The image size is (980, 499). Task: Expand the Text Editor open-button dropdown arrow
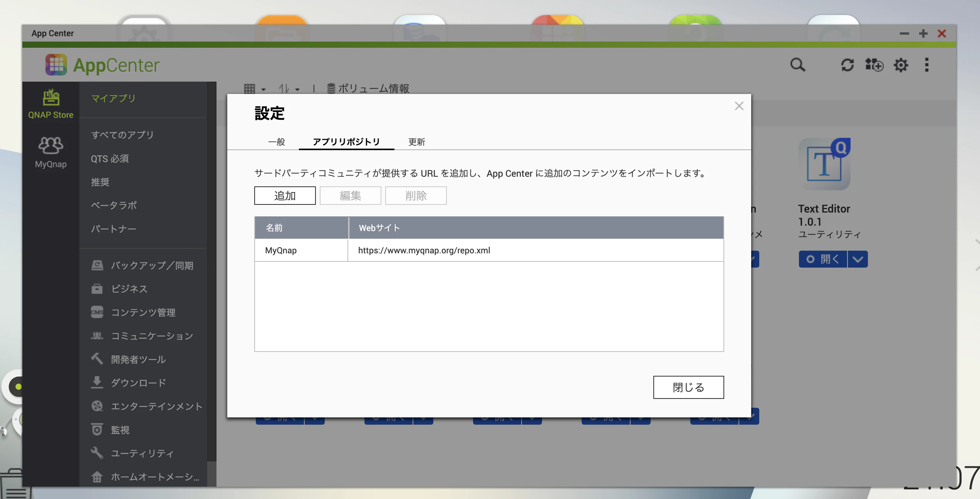(x=858, y=259)
